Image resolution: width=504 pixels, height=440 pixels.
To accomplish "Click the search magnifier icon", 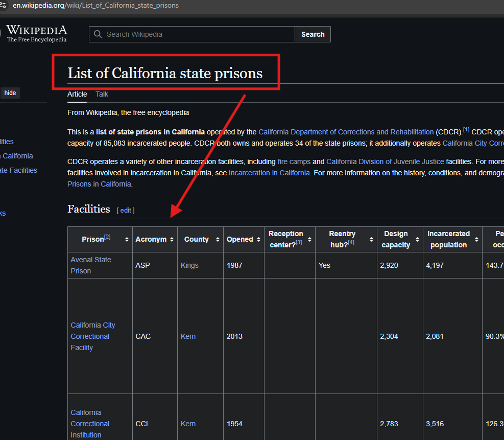I will click(98, 34).
